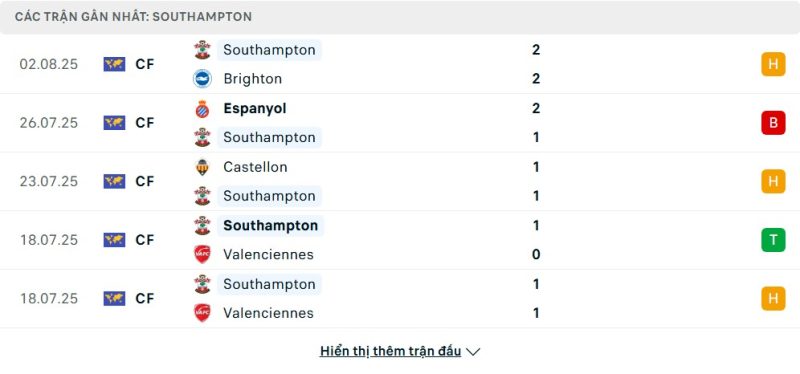This screenshot has height=374, width=800.
Task: Click the Castellon team name
Action: click(x=255, y=167)
